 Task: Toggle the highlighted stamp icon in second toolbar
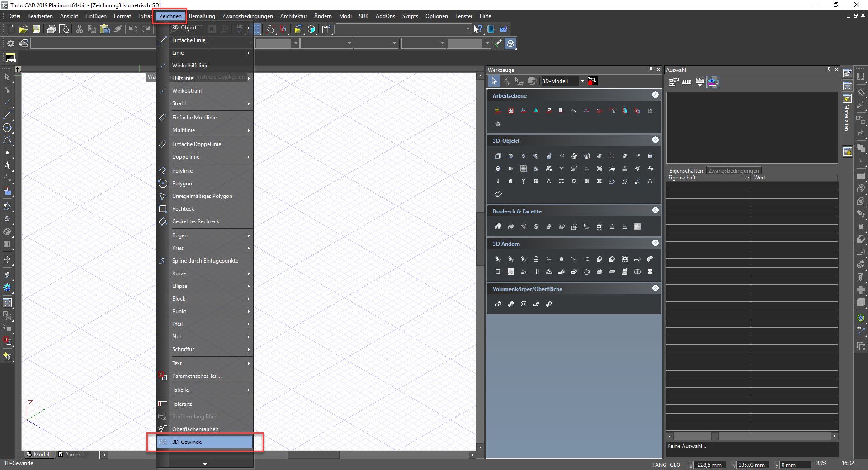[510, 43]
